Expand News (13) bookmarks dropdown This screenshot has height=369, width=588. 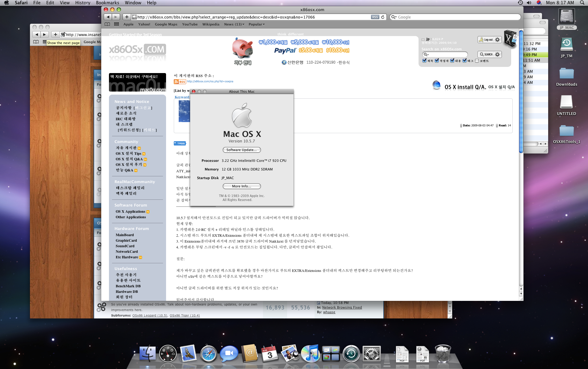(234, 24)
